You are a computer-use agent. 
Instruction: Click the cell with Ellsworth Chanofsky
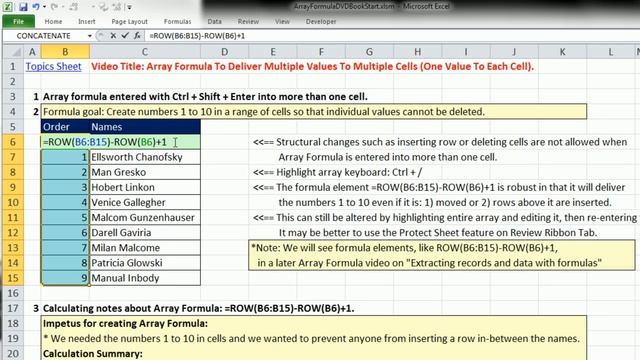click(x=145, y=157)
